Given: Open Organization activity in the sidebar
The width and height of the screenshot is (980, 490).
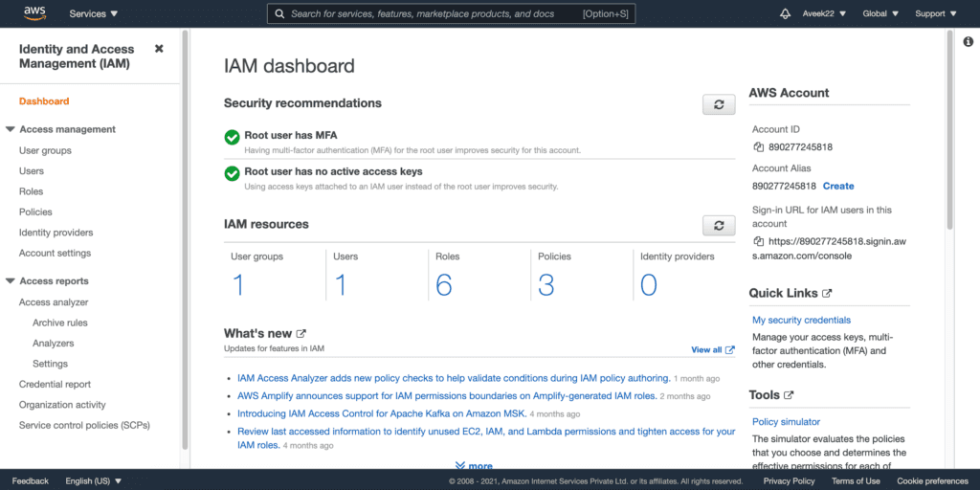Looking at the screenshot, I should [x=62, y=405].
